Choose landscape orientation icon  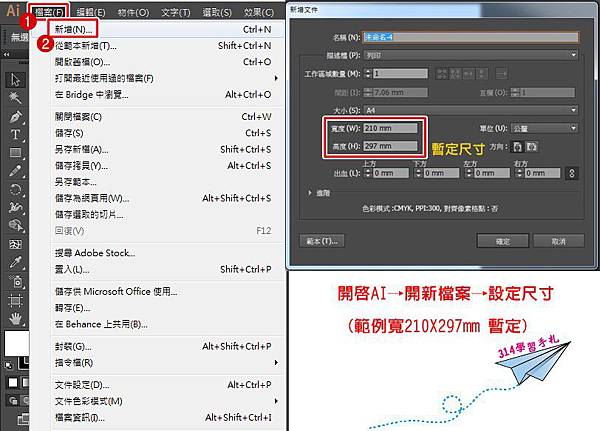tap(532, 147)
